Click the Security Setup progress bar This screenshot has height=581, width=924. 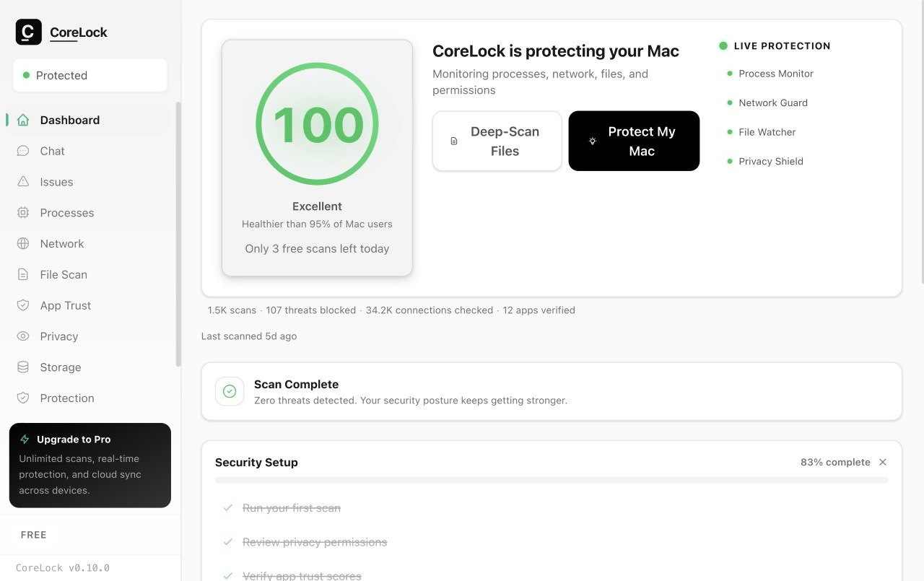tap(551, 480)
